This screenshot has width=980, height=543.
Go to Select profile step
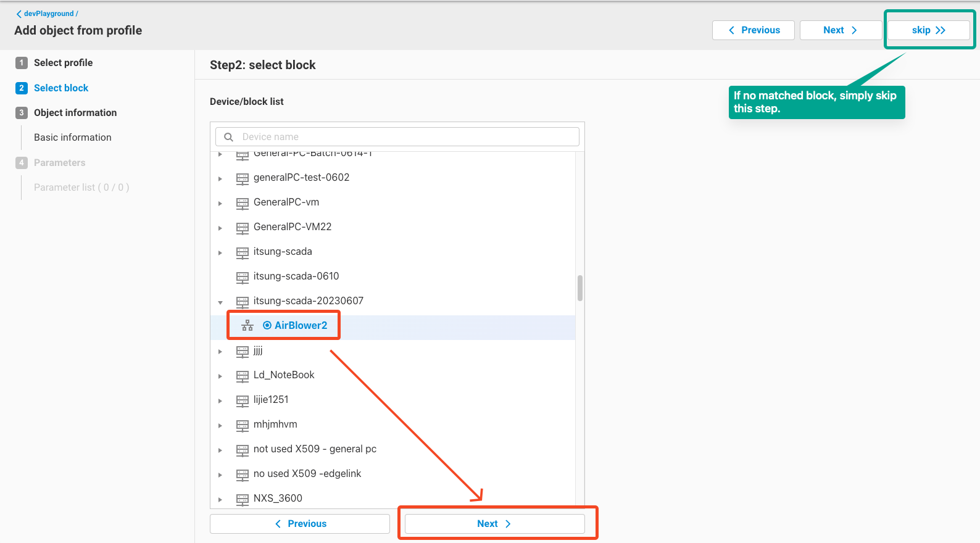pyautogui.click(x=63, y=63)
